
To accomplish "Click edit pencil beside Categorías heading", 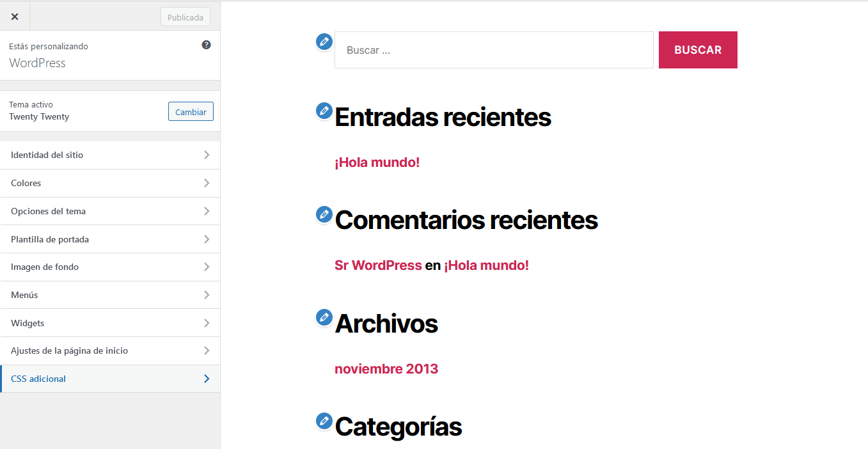I will click(324, 421).
